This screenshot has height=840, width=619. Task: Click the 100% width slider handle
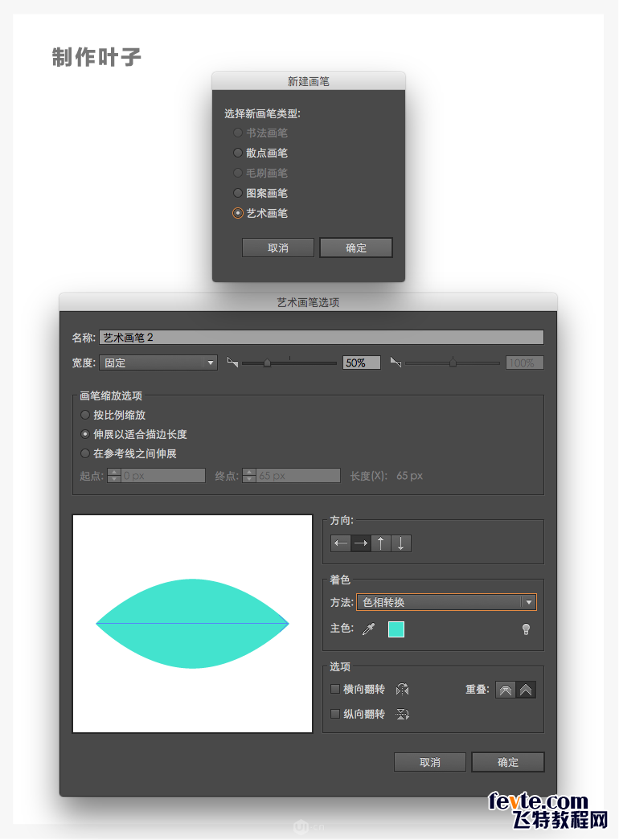pos(453,363)
